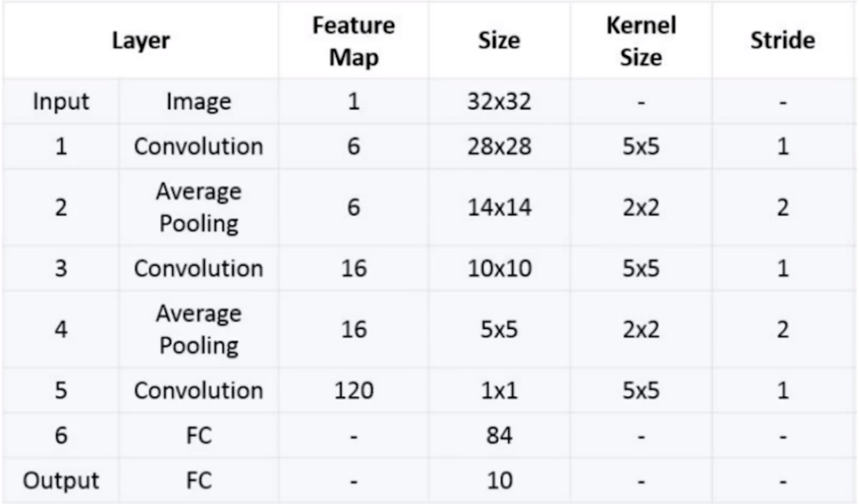Click the Layer column header
The height and width of the screenshot is (504, 859).
click(141, 41)
